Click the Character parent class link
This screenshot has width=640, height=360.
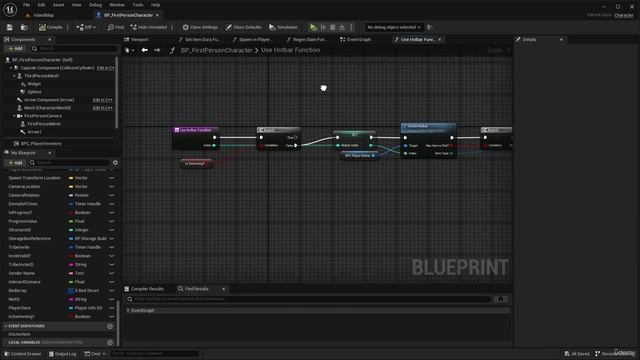point(624,15)
